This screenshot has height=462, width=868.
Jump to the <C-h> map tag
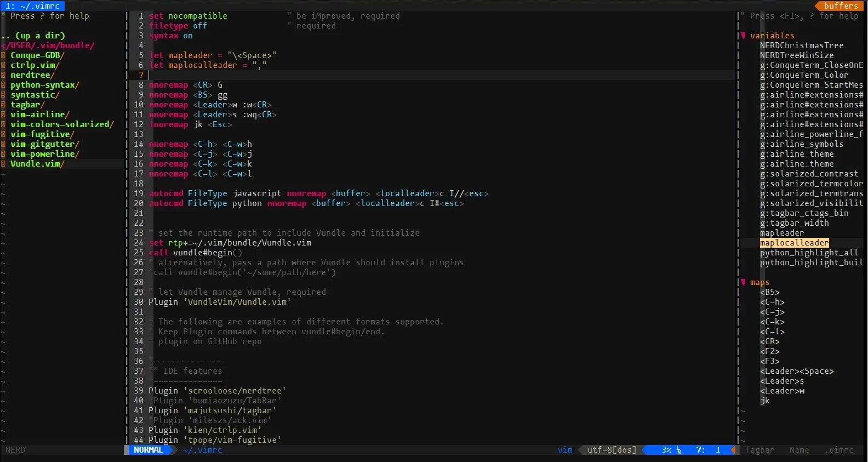pyautogui.click(x=772, y=302)
